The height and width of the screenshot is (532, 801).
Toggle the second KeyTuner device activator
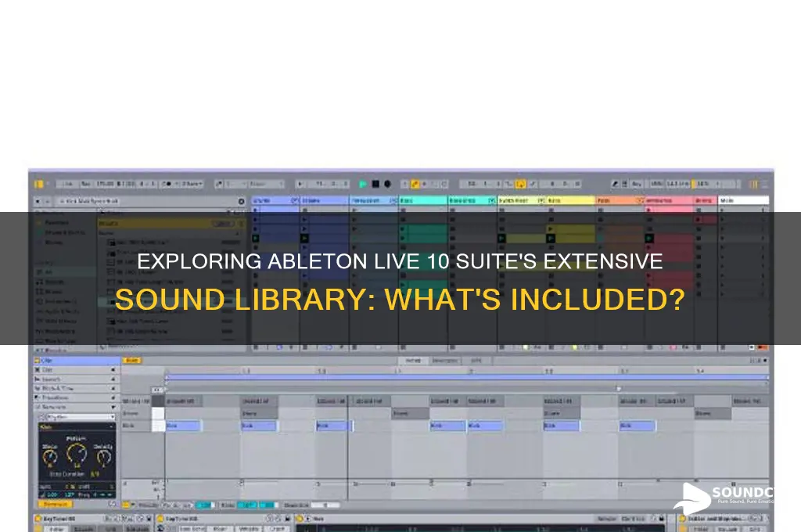click(x=160, y=519)
